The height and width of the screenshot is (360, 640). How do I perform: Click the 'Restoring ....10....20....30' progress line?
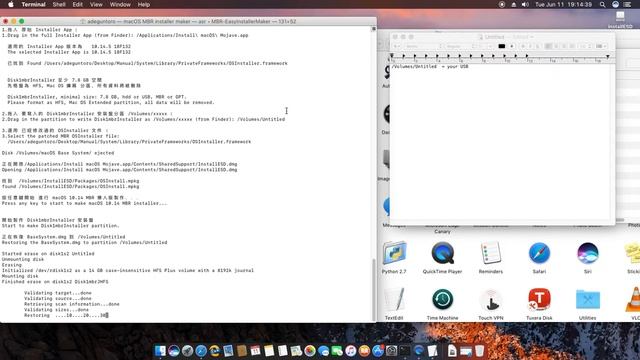pyautogui.click(x=66, y=315)
